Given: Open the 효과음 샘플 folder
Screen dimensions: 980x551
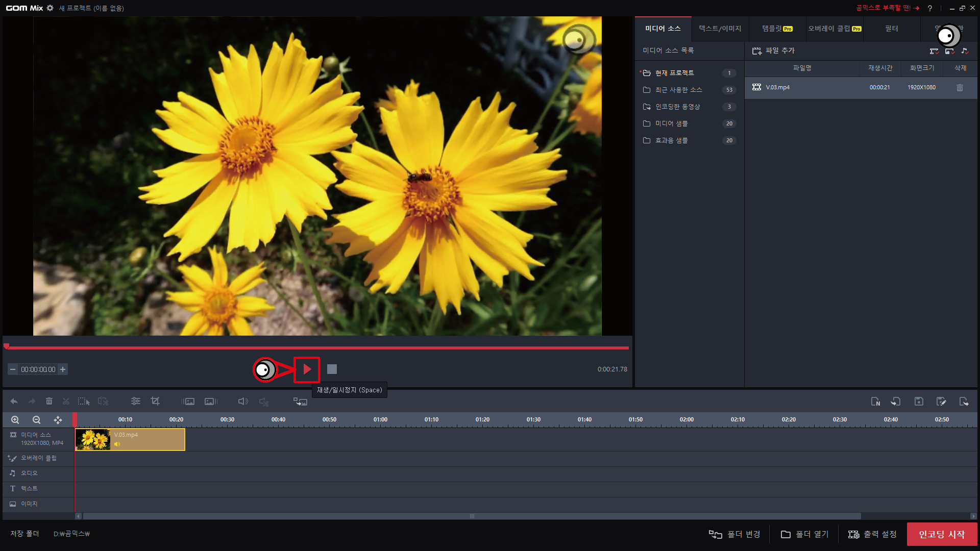Looking at the screenshot, I should [x=671, y=140].
